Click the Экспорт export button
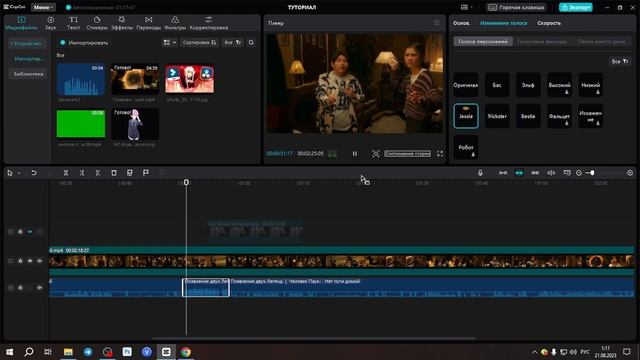 coord(576,7)
